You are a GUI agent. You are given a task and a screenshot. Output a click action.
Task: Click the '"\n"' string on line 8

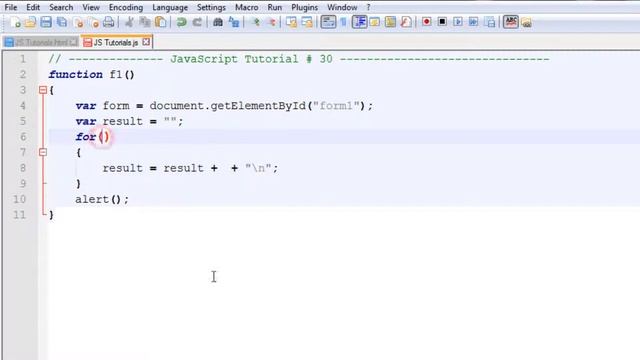tap(258, 168)
